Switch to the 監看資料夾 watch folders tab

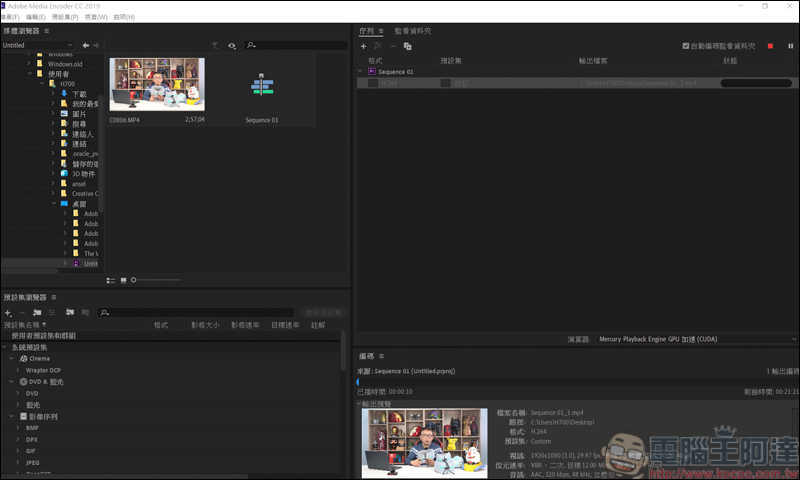pyautogui.click(x=413, y=31)
